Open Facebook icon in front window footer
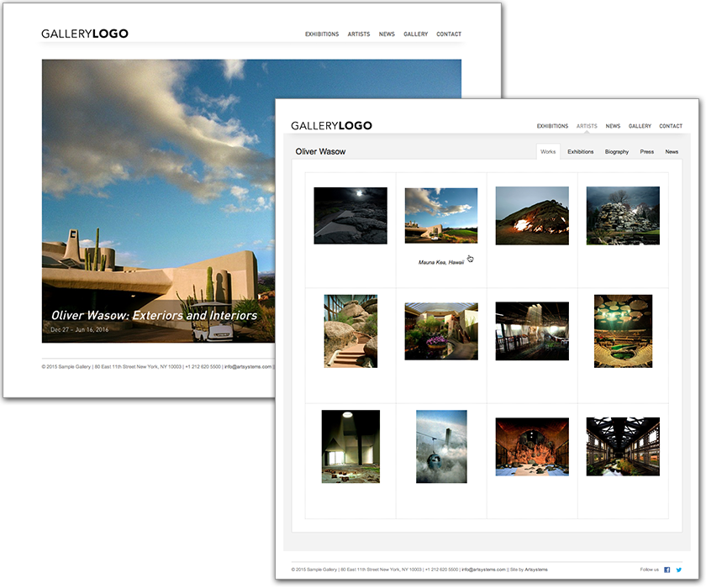The image size is (706, 588). [x=666, y=570]
